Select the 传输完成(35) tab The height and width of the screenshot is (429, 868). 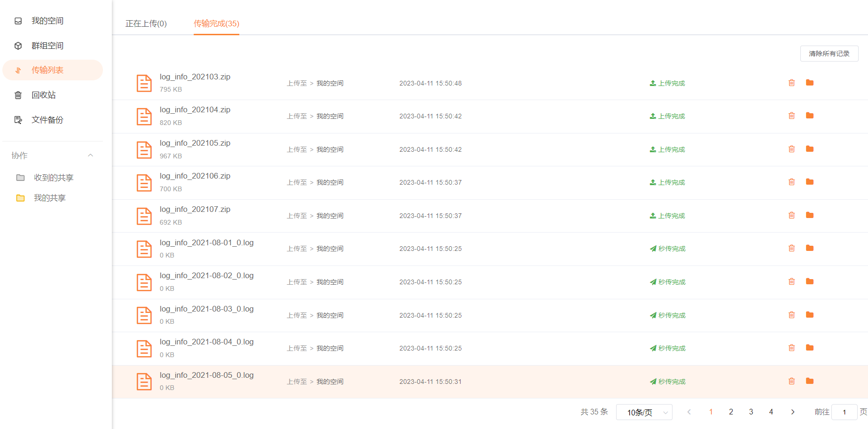[x=216, y=23]
